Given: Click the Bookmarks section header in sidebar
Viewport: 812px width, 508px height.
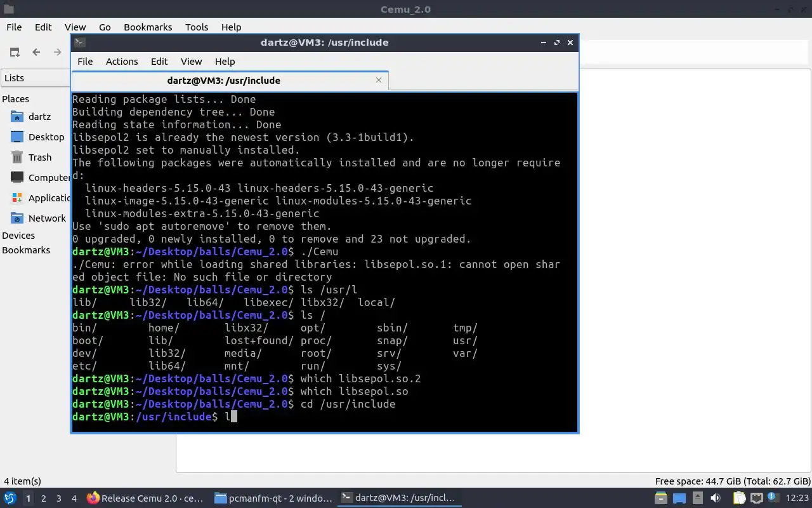Looking at the screenshot, I should click(x=26, y=250).
